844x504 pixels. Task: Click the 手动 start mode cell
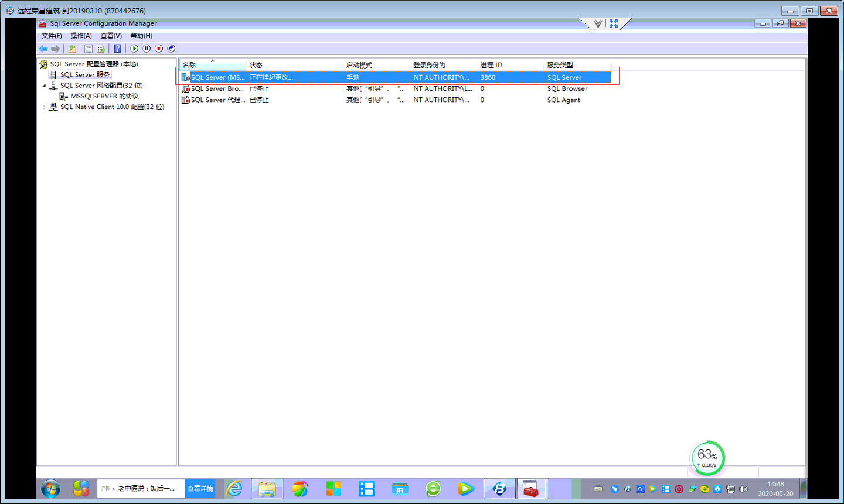tap(353, 77)
